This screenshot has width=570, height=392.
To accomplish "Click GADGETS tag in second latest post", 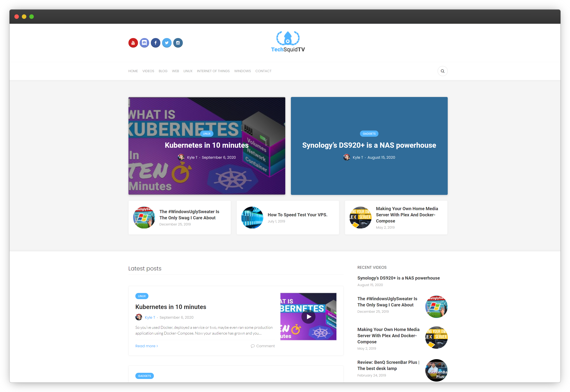I will 145,376.
